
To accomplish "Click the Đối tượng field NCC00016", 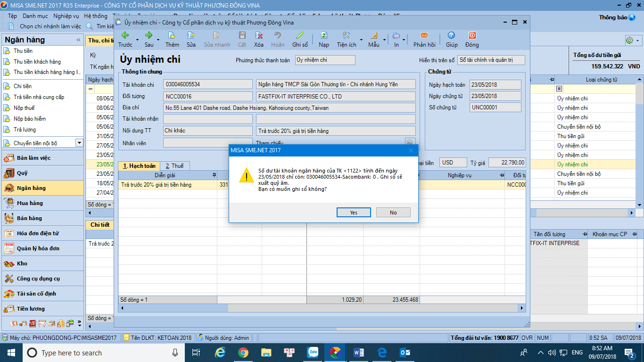I will coord(208,96).
